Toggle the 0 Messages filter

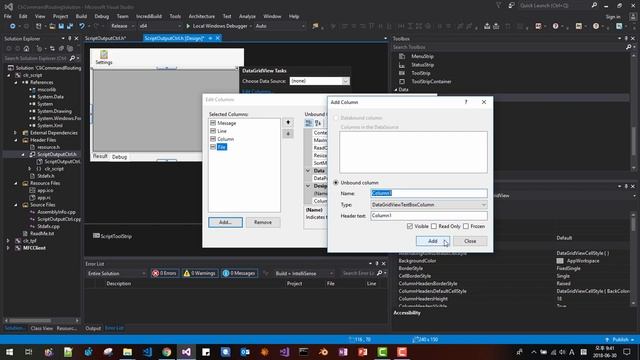coord(239,273)
